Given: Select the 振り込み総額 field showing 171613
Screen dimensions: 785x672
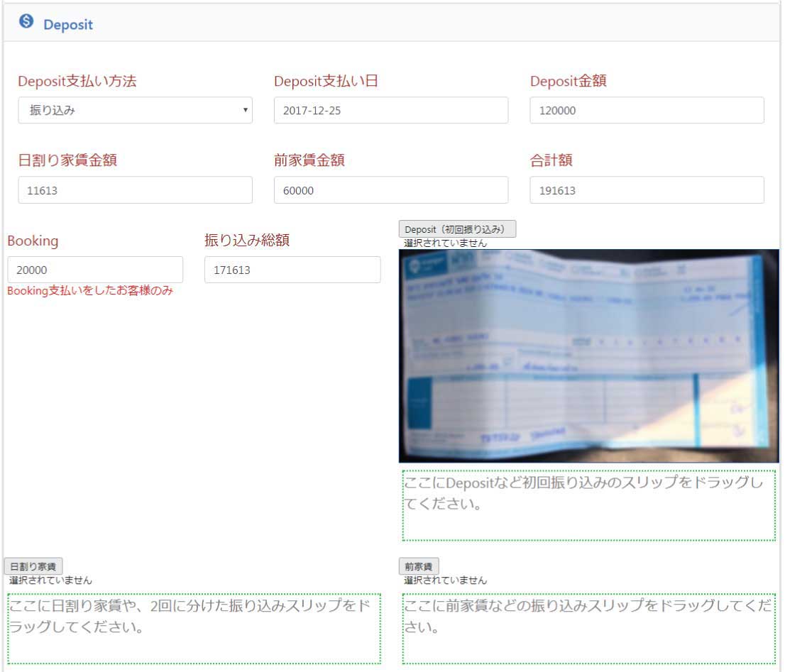Looking at the screenshot, I should 292,270.
